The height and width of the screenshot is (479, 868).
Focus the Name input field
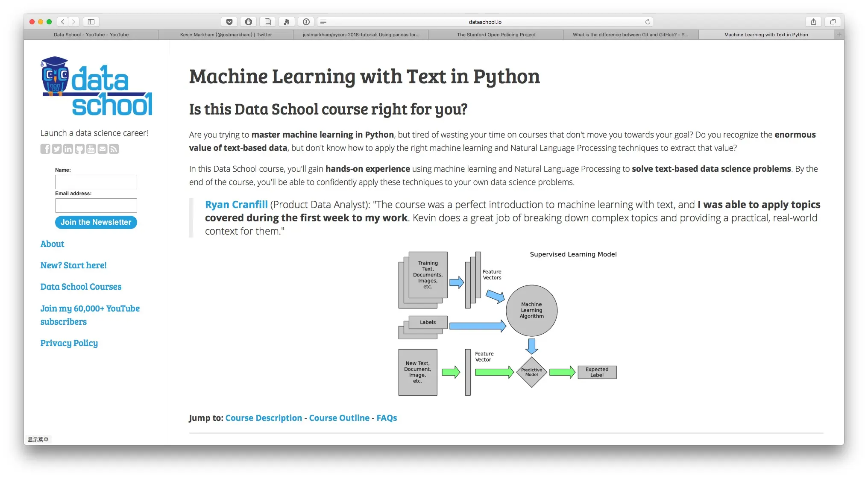(96, 182)
